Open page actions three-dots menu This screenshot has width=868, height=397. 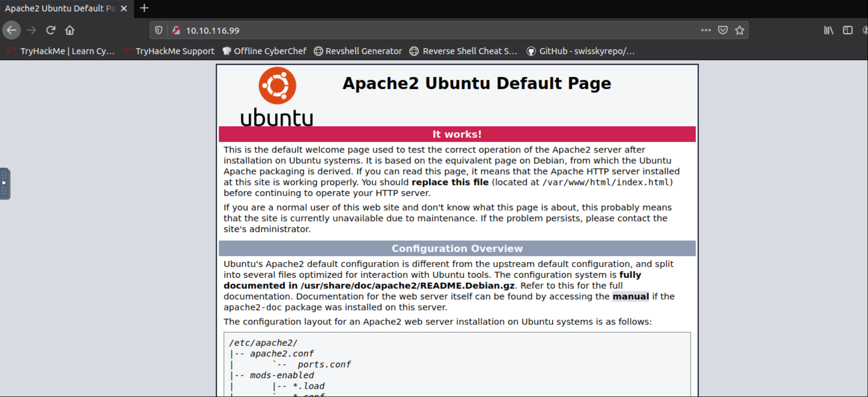[706, 30]
